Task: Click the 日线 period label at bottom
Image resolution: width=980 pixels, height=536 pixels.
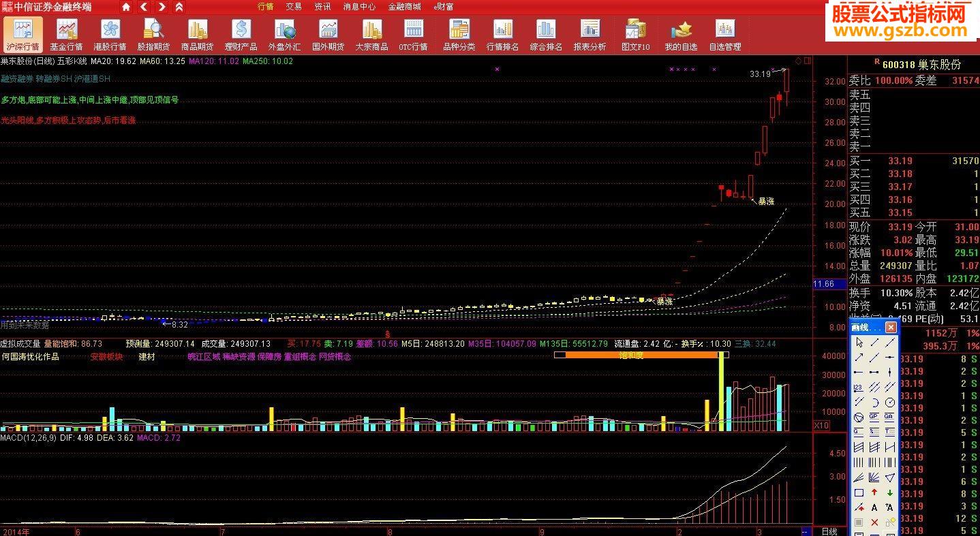Action: pos(829,531)
